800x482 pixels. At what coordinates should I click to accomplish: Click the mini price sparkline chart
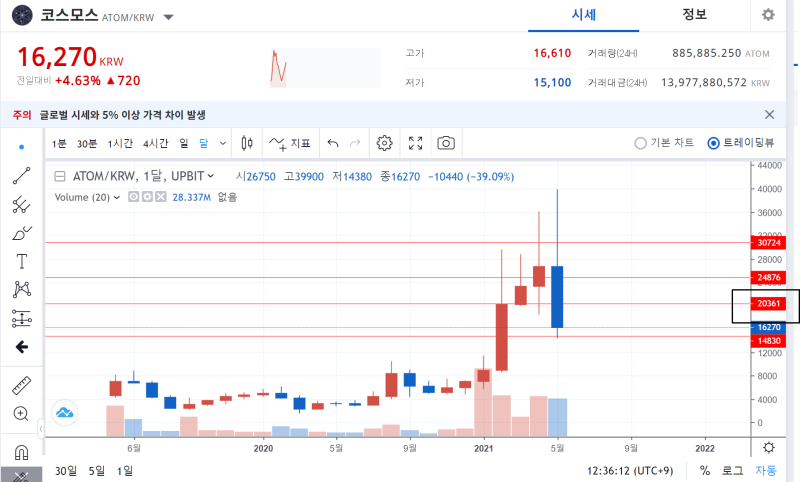[326, 67]
